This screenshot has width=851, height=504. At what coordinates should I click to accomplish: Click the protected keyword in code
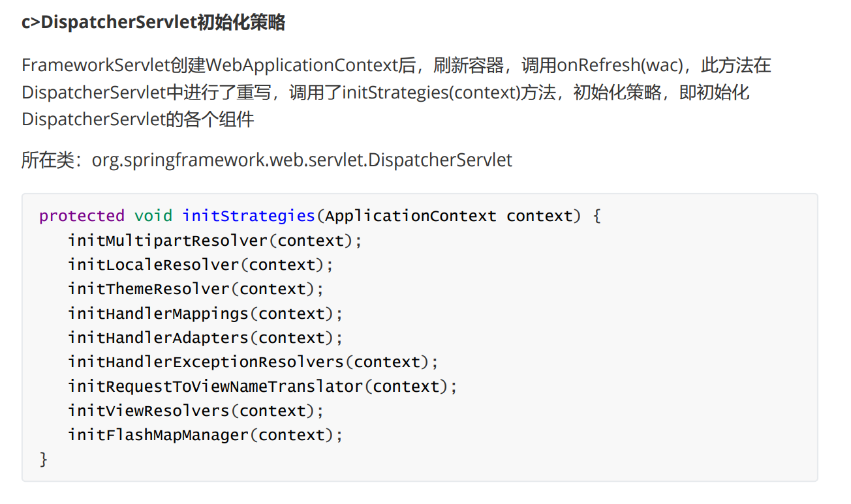click(82, 216)
